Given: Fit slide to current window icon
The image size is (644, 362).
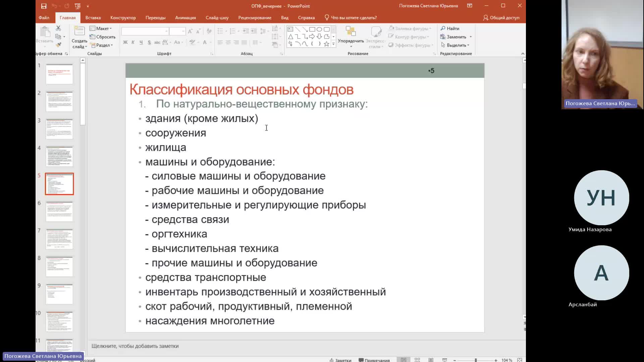Looking at the screenshot, I should pyautogui.click(x=520, y=360).
